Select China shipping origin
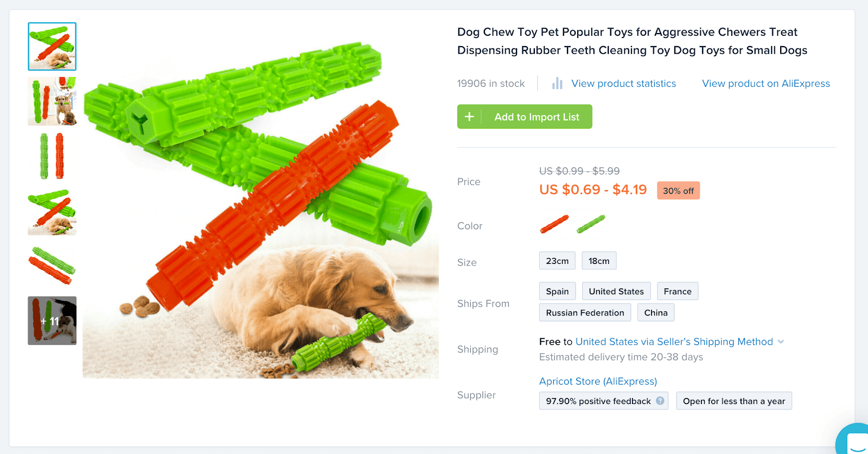Image resolution: width=868 pixels, height=454 pixels. point(655,313)
